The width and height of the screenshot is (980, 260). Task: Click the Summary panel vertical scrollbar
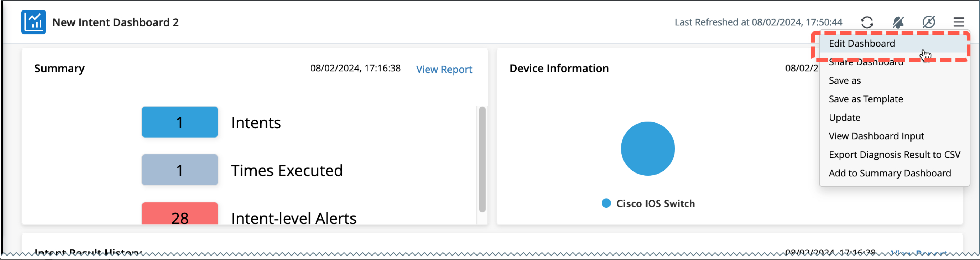(482, 159)
